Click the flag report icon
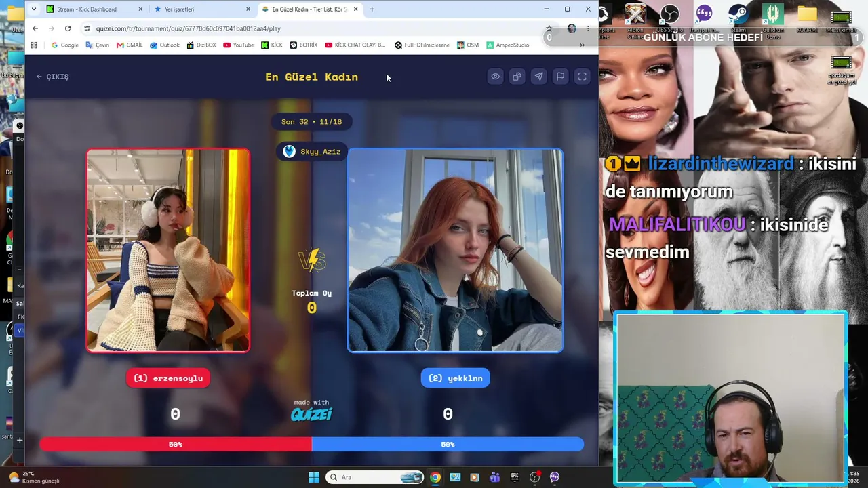The height and width of the screenshot is (488, 868). (560, 77)
